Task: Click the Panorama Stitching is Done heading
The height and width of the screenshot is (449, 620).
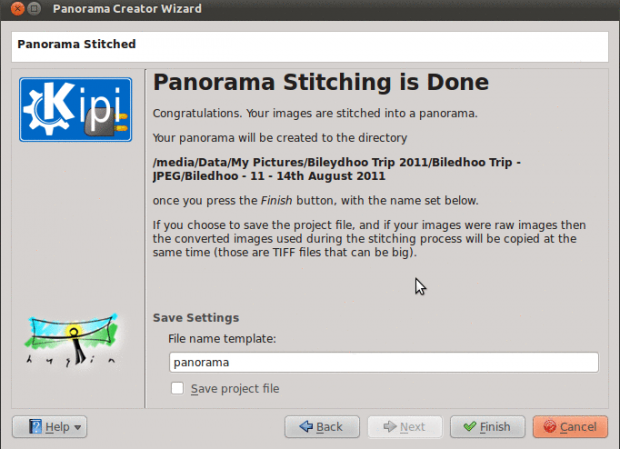Action: 321,81
